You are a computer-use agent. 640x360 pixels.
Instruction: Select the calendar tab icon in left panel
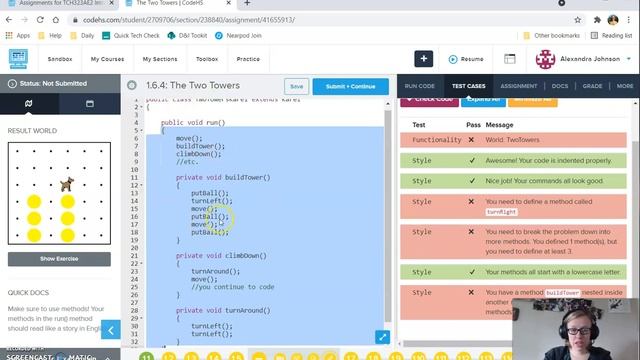[90, 104]
